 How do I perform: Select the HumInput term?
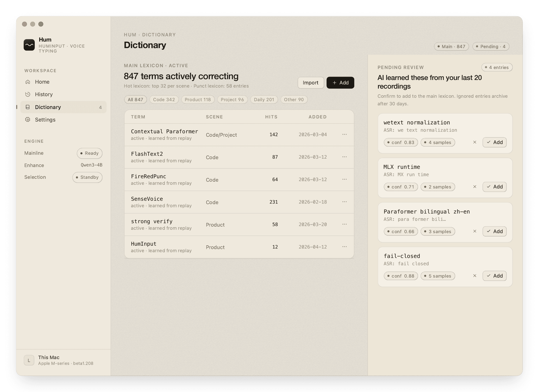click(143, 244)
